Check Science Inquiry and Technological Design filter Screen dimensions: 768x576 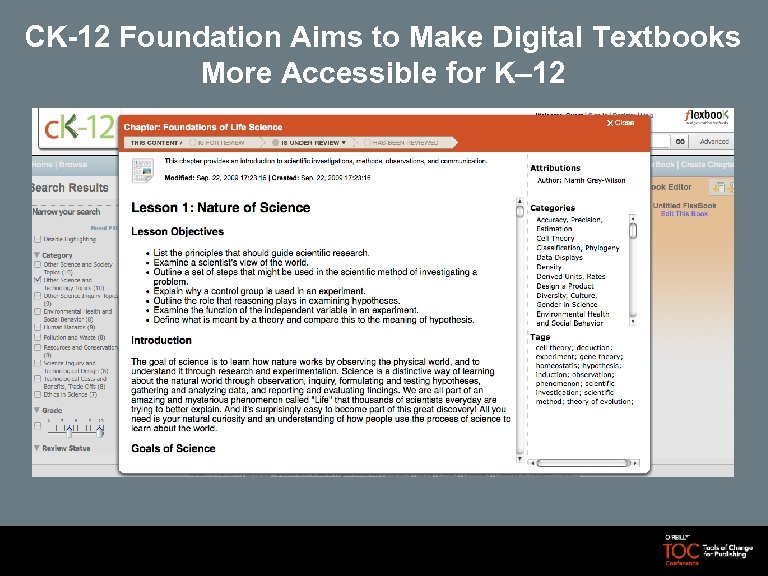click(37, 363)
